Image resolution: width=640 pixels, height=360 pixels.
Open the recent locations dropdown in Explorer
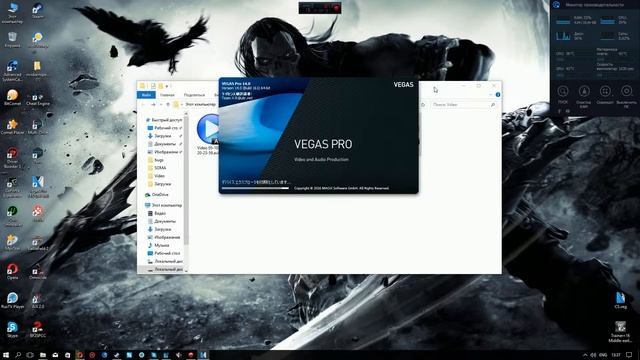pos(160,104)
